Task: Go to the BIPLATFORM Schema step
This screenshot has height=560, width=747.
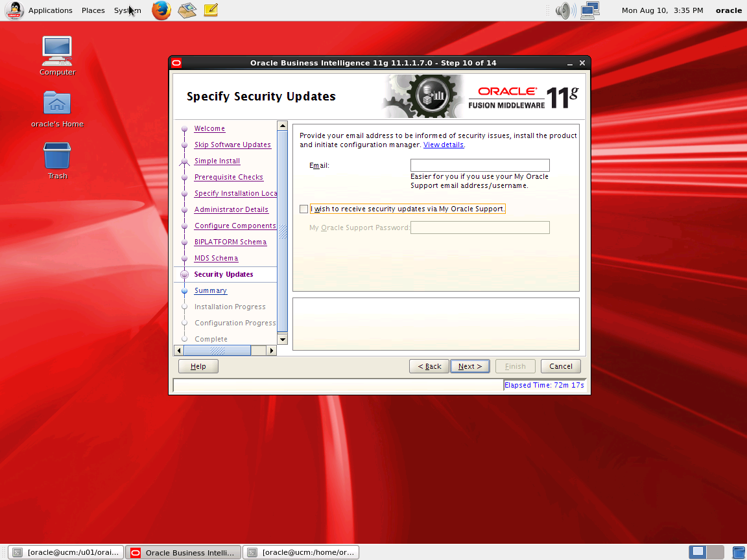Action: coord(231,242)
